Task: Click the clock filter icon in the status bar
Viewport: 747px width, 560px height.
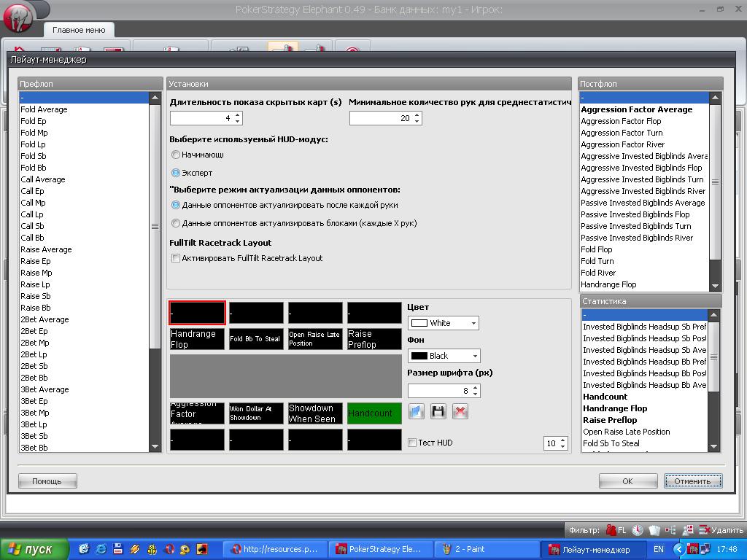Action: (x=638, y=530)
